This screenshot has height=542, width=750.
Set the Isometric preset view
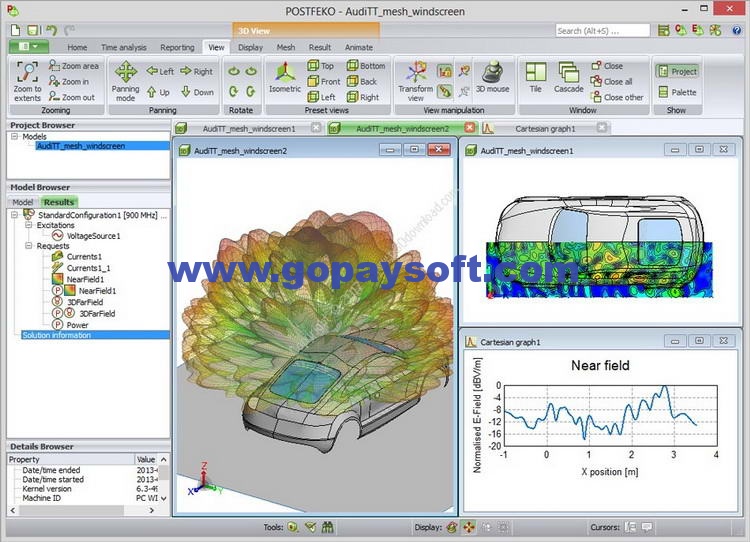click(x=285, y=77)
